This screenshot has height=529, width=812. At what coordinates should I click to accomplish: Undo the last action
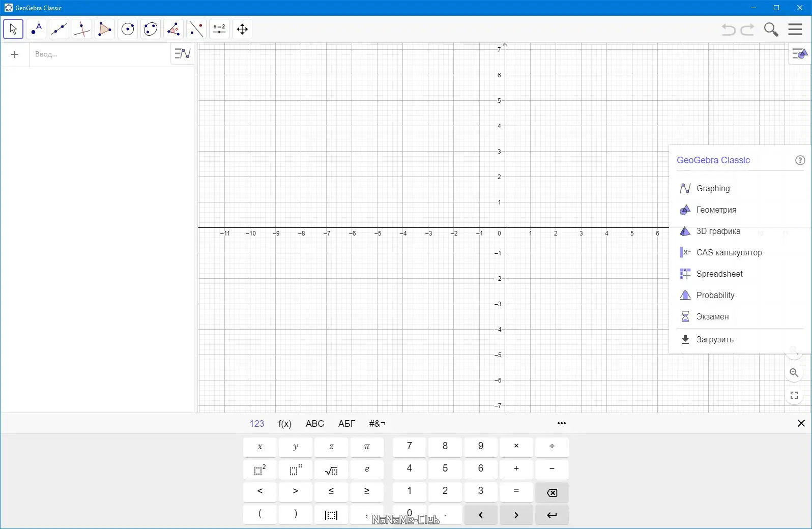point(729,30)
